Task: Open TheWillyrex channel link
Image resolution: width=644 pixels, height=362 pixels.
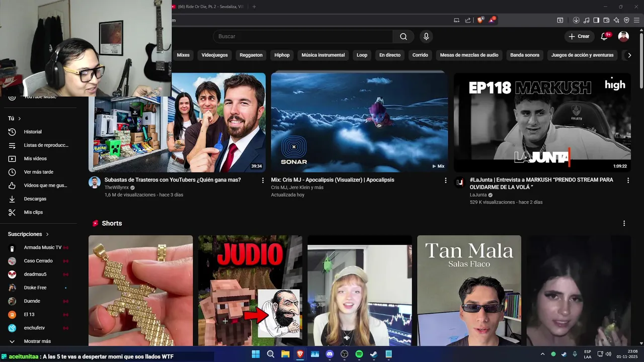Action: tap(116, 188)
